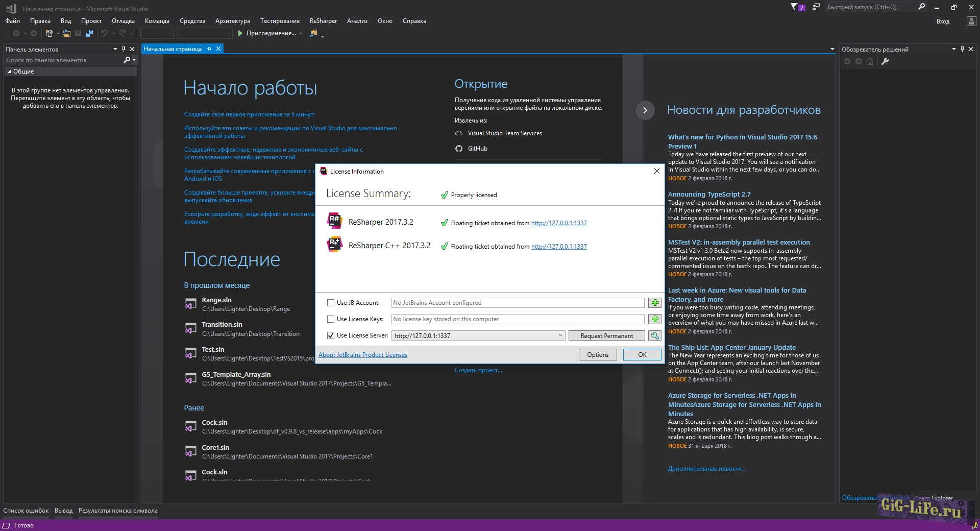980x531 pixels.
Task: Enable the Use License Keys checkbox
Action: click(331, 319)
